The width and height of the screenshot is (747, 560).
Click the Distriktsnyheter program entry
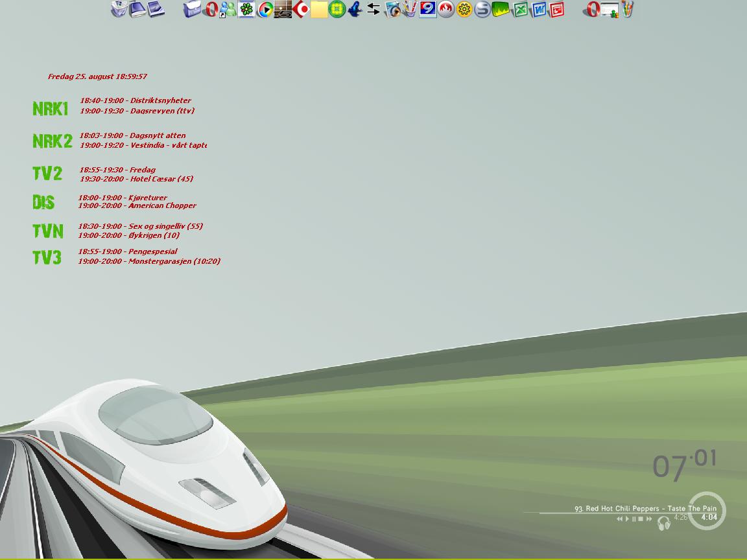point(136,100)
